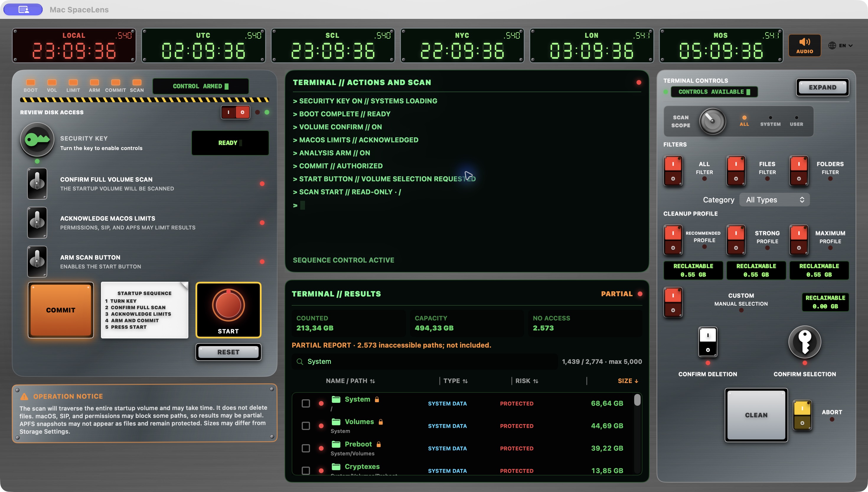Toggle the Files Filter rocker switch
This screenshot has width=868, height=492.
click(x=736, y=171)
